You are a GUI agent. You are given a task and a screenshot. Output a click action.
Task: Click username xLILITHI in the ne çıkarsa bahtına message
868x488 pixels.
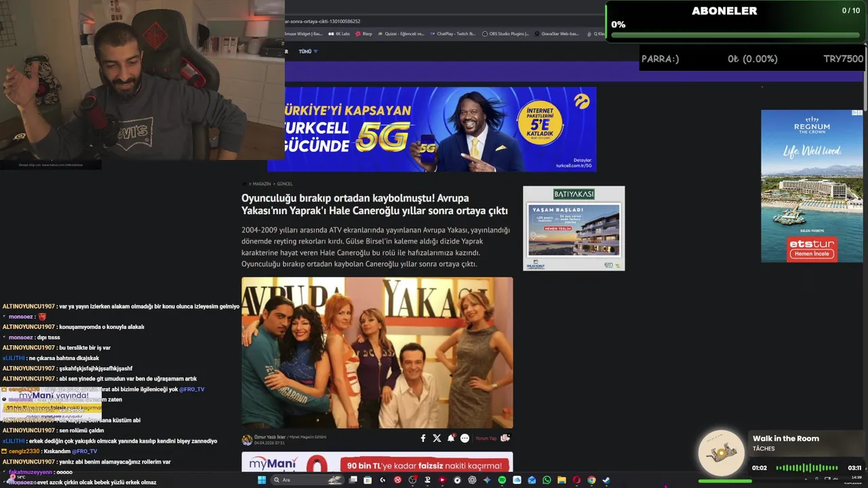pyautogui.click(x=14, y=358)
